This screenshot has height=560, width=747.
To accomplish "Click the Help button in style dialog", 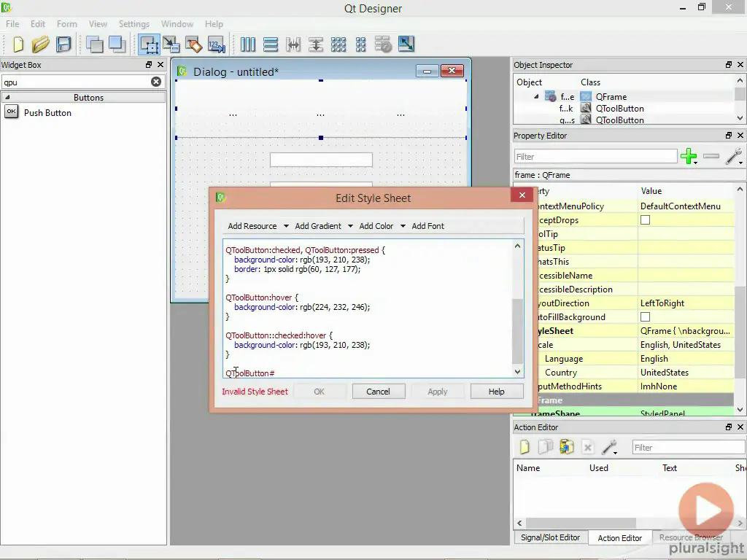I will pos(496,392).
